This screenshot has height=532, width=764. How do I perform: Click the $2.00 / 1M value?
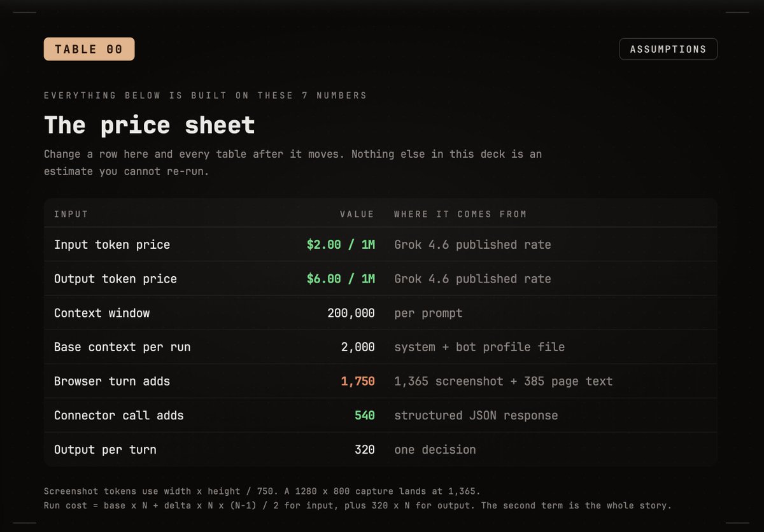[341, 244]
